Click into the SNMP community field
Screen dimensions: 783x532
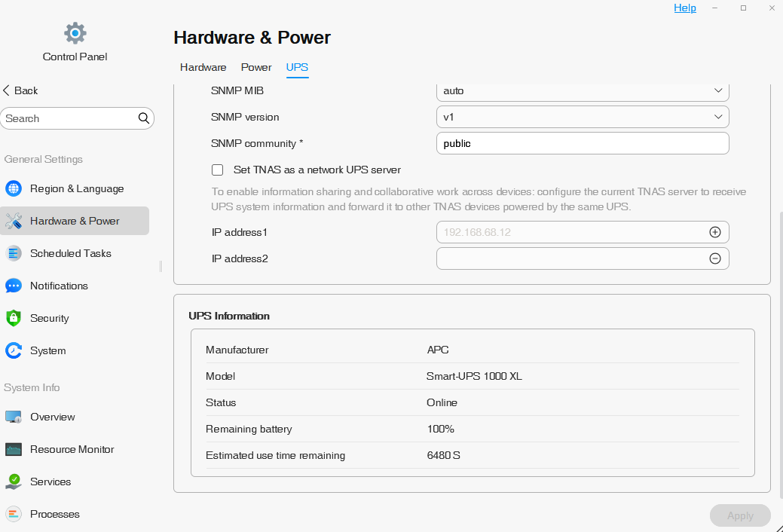point(583,143)
